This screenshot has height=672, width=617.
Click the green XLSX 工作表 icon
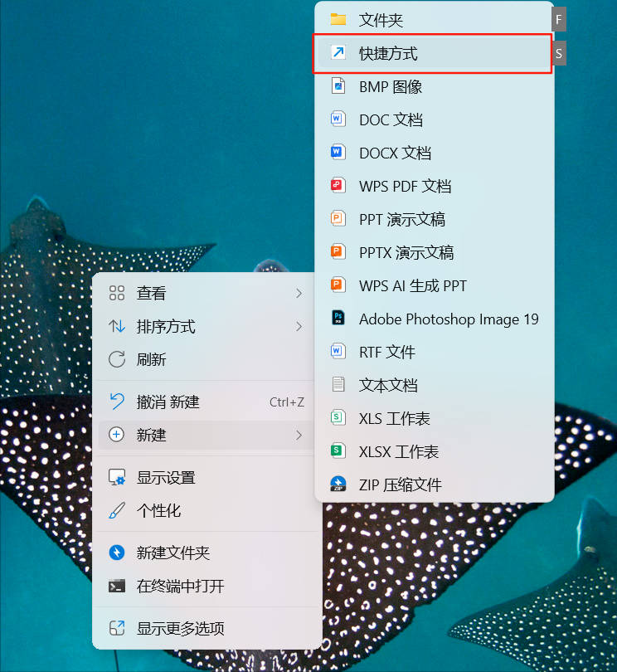338,450
